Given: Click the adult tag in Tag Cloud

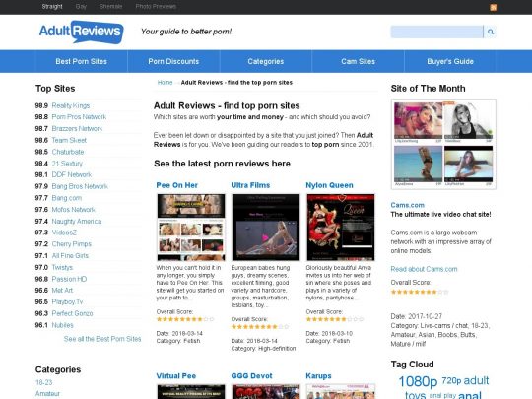Looking at the screenshot, I should (x=477, y=380).
